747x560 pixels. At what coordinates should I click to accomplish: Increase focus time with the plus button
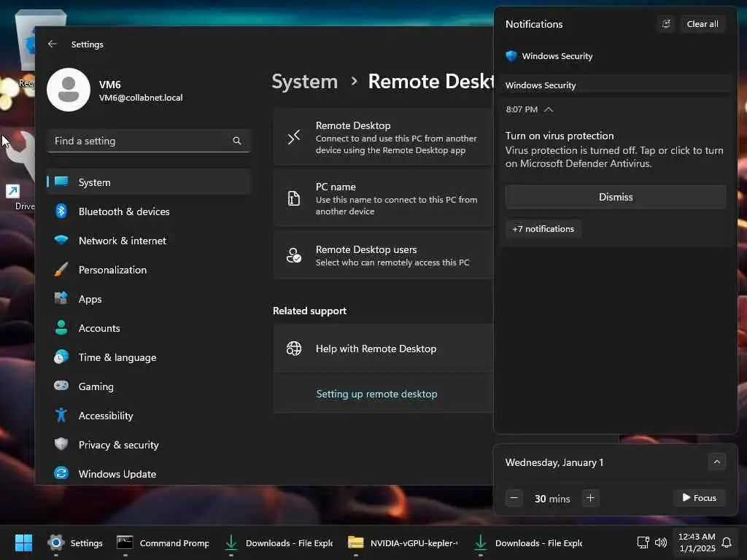pyautogui.click(x=590, y=498)
